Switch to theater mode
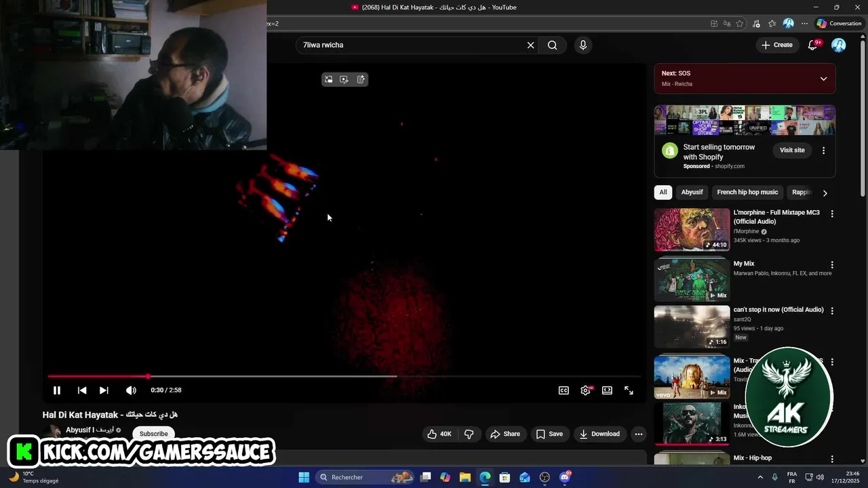868x488 pixels. pyautogui.click(x=607, y=390)
